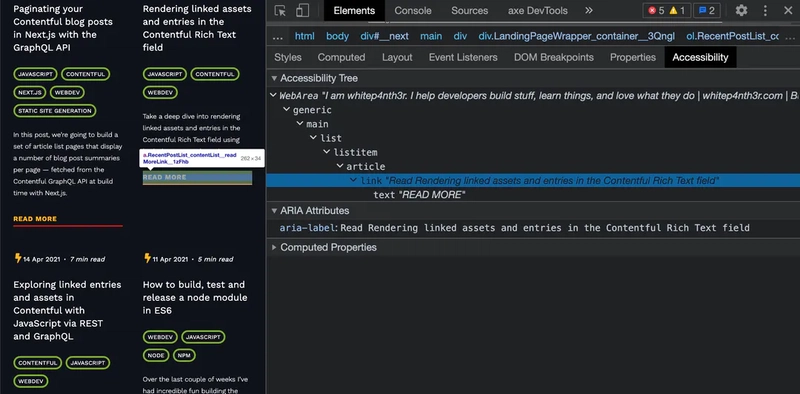The image size is (800, 394).
Task: Click the breadcrumb ellipsis at the left end
Action: [x=278, y=36]
